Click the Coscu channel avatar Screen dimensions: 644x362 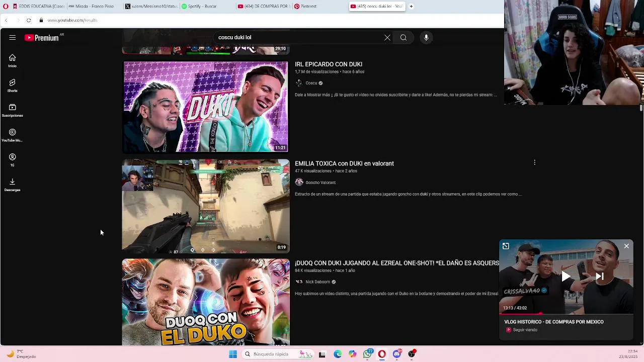point(299,83)
